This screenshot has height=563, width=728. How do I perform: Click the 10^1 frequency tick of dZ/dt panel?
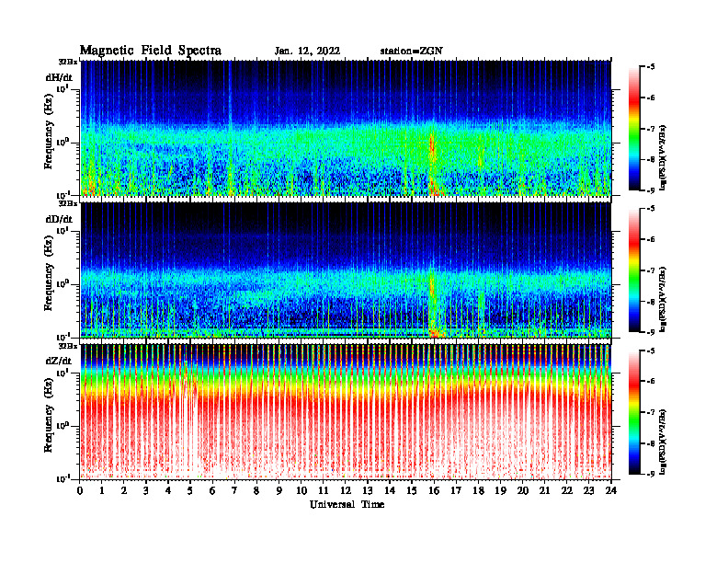(x=63, y=372)
